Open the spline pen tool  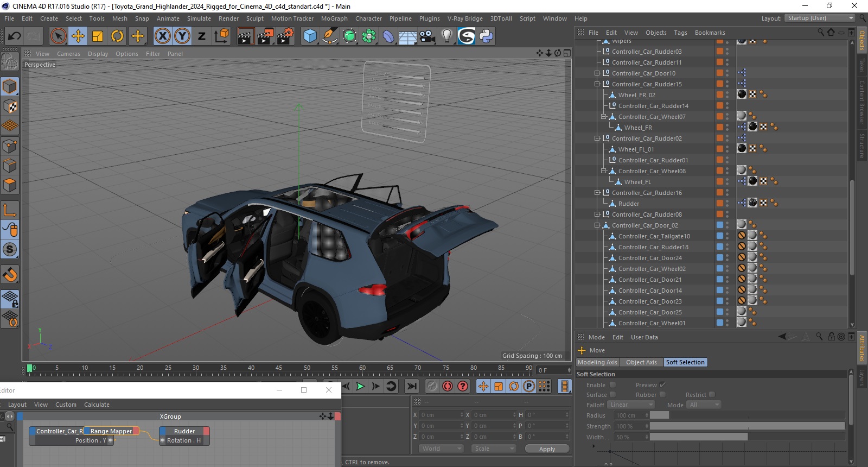point(330,36)
